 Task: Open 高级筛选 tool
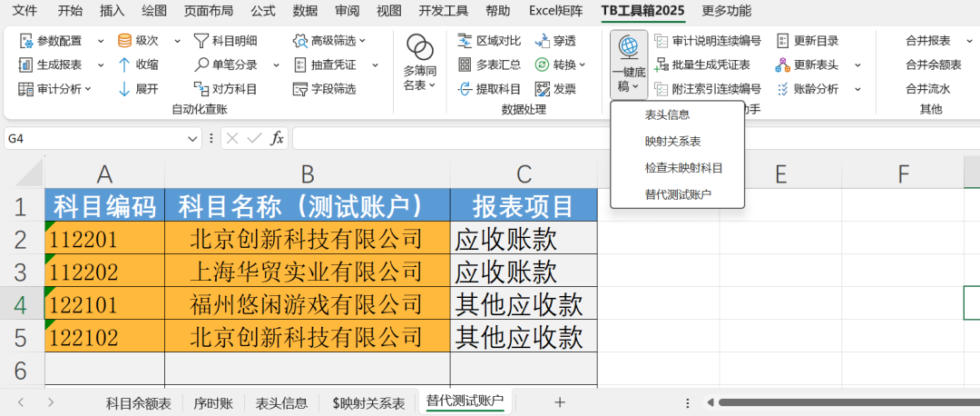(x=329, y=41)
